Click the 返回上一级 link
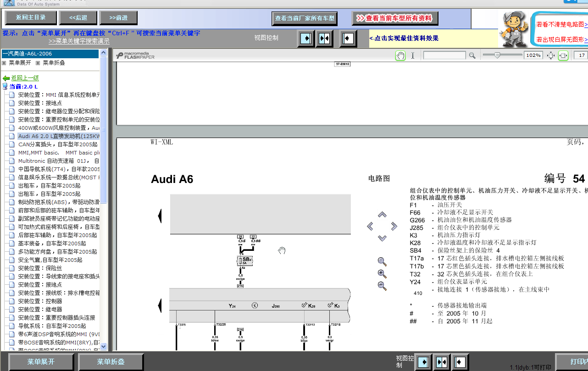The image size is (588, 371). [x=25, y=78]
